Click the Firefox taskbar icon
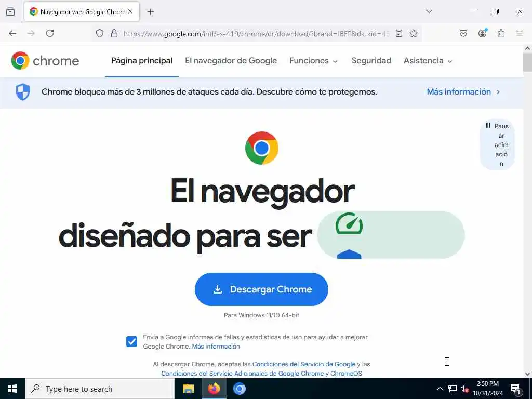Viewport: 532px width, 399px height. pyautogui.click(x=214, y=389)
